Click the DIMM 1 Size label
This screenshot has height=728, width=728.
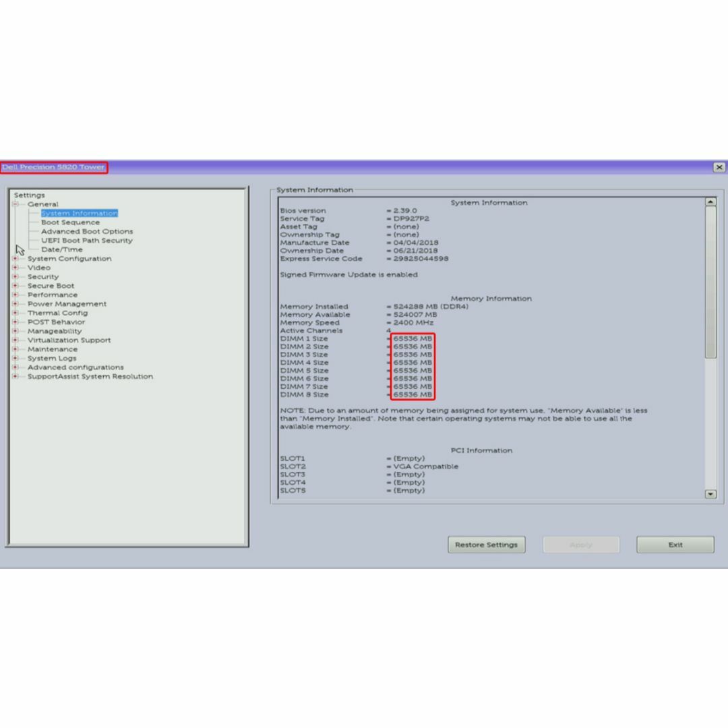pyautogui.click(x=304, y=338)
